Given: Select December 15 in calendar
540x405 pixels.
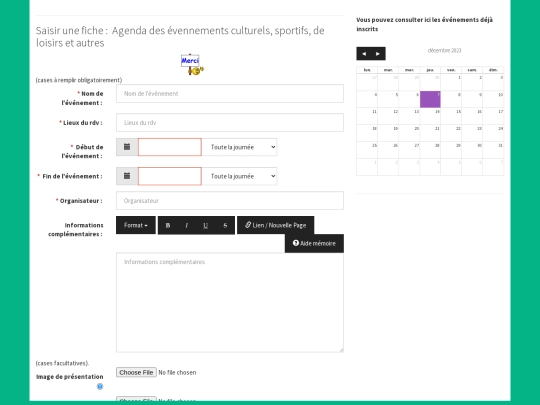Looking at the screenshot, I should [x=451, y=116].
